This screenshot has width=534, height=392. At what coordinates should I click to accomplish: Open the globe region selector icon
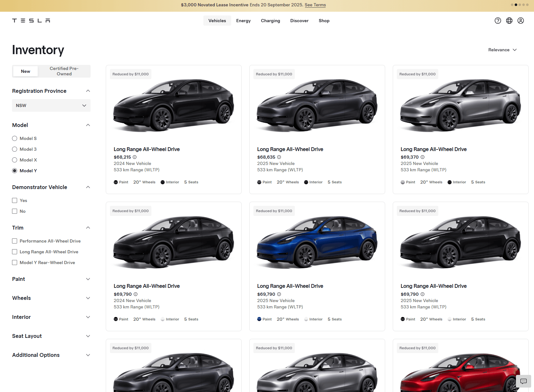point(509,21)
